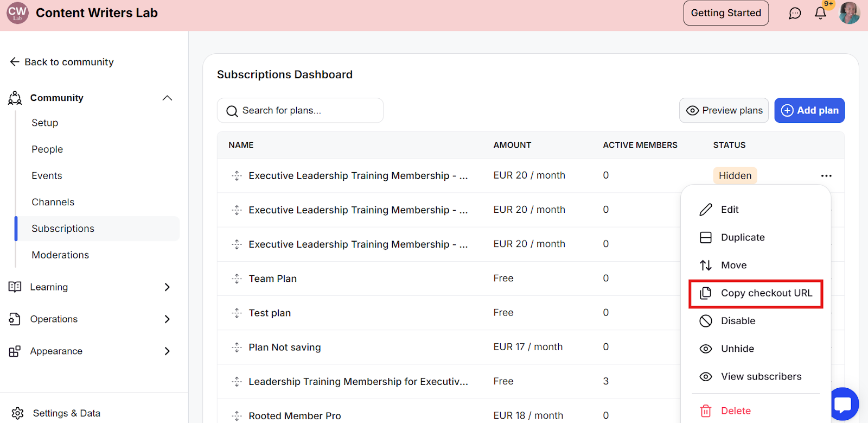This screenshot has height=423, width=868.
Task: Click the Preview plans button
Action: coord(724,110)
